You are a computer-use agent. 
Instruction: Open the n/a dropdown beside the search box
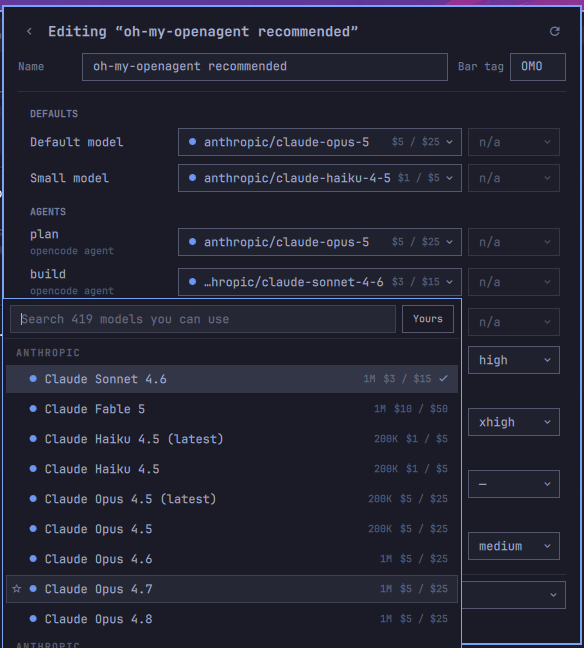tap(514, 322)
